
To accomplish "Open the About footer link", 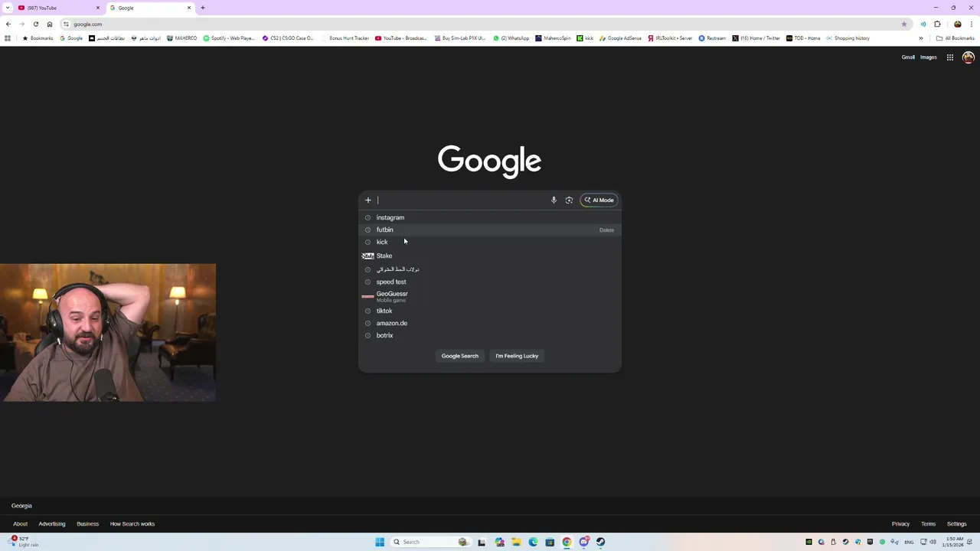I will (x=20, y=524).
